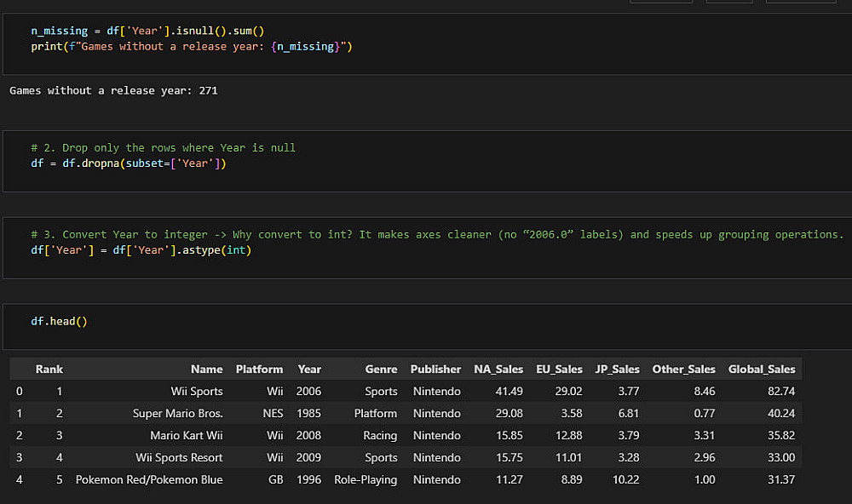Image resolution: width=852 pixels, height=504 pixels.
Task: Click the df.head() code cell
Action: [x=60, y=321]
